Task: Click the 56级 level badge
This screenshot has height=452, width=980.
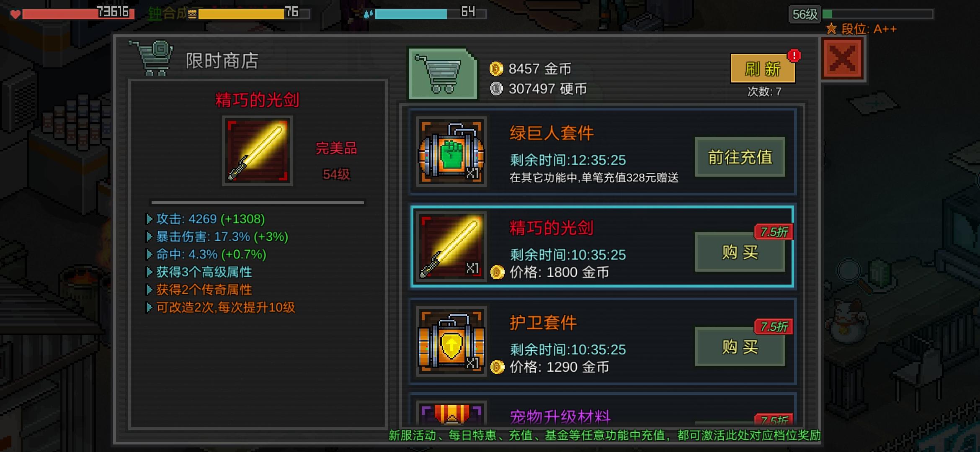Action: click(x=805, y=14)
